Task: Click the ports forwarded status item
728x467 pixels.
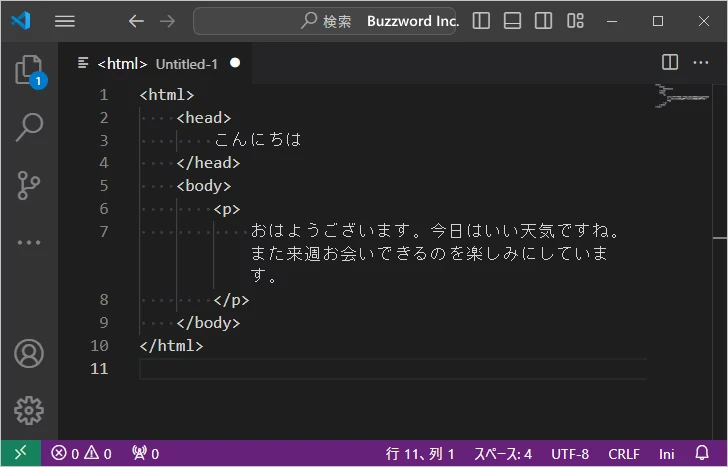Action: pos(145,453)
